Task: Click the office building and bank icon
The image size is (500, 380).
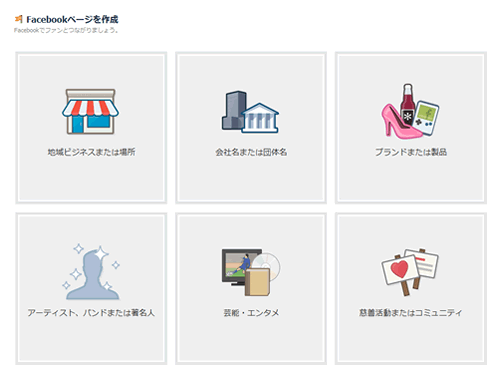Action: coord(250,112)
